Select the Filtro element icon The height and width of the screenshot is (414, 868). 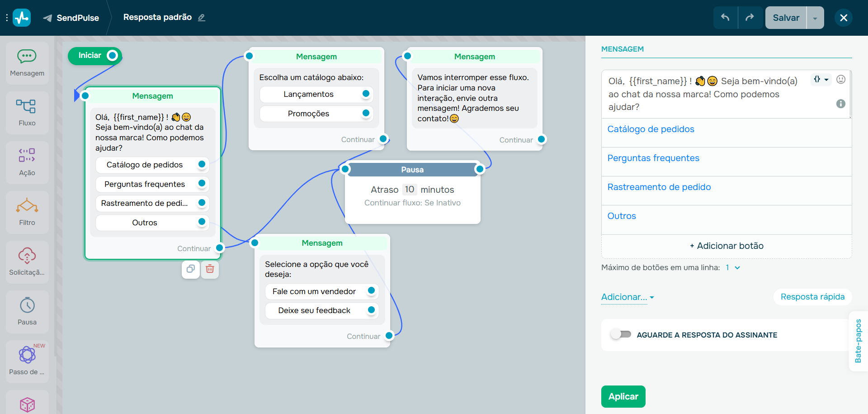pyautogui.click(x=27, y=212)
